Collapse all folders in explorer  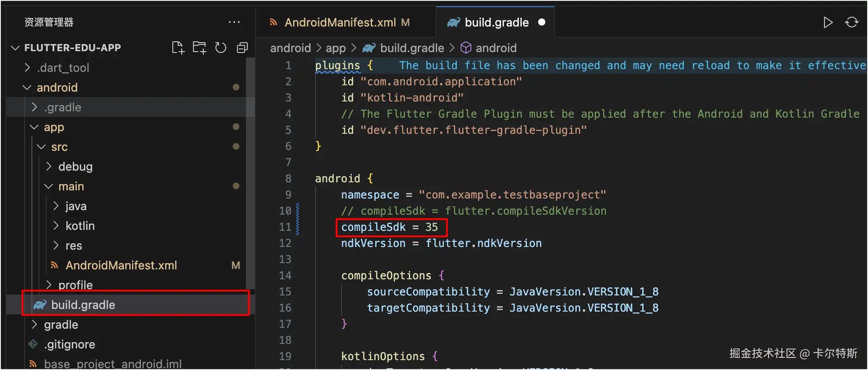coord(242,48)
